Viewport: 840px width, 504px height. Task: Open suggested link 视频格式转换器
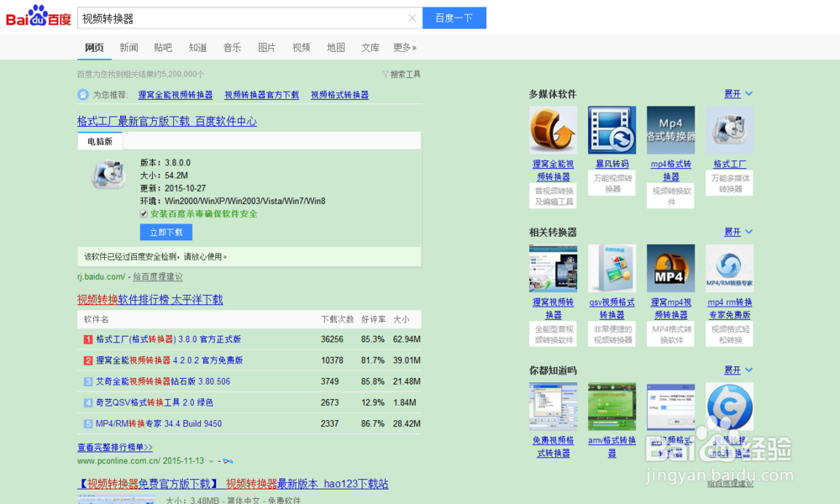[x=339, y=95]
